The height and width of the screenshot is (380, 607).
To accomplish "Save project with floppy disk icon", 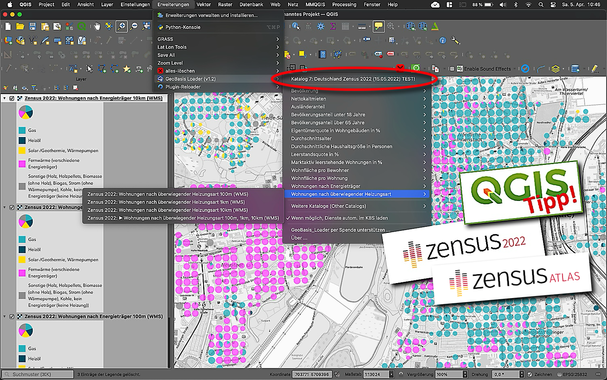I will [33, 26].
